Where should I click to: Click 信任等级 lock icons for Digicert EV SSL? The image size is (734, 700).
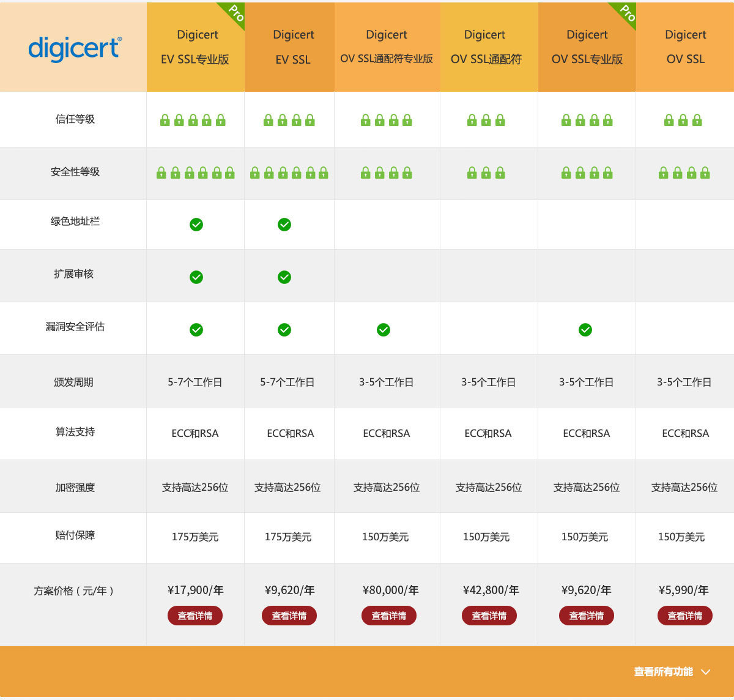[289, 120]
